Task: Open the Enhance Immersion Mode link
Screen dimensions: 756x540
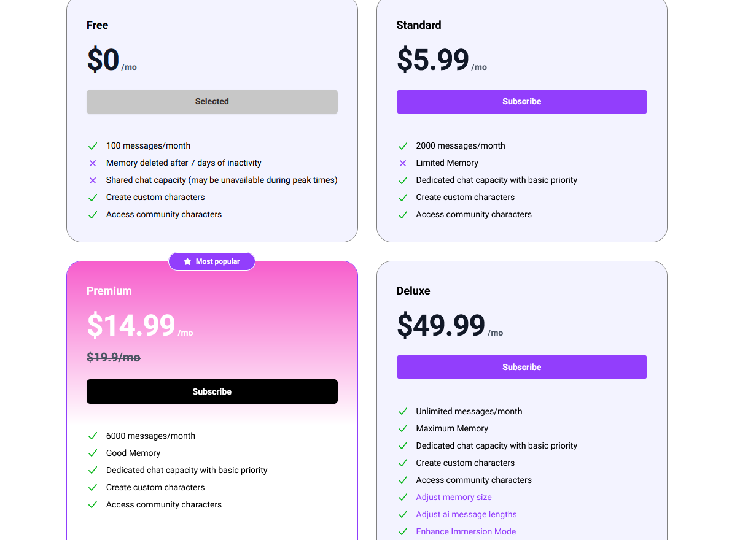Action: click(x=466, y=531)
